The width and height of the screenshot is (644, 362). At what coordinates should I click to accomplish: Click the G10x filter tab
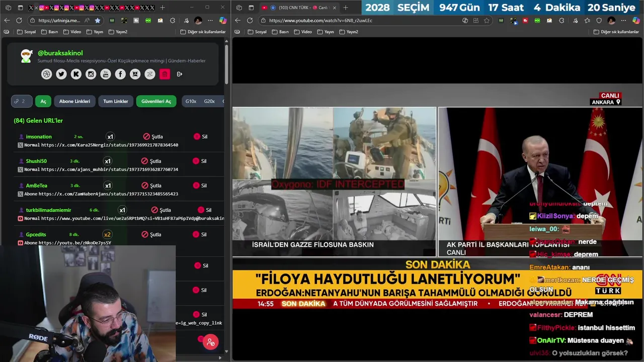(x=191, y=101)
